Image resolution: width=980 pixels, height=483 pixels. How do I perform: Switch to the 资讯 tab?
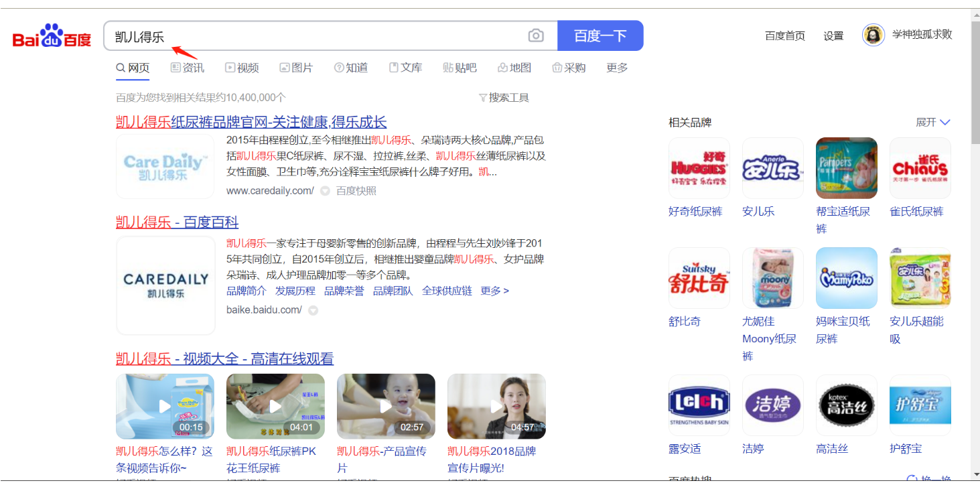188,68
